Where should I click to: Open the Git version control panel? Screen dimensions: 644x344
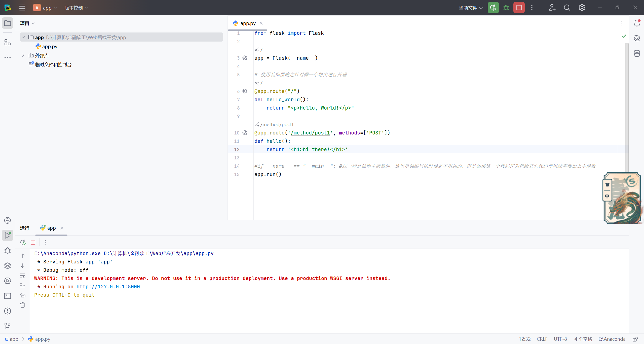[x=8, y=326]
